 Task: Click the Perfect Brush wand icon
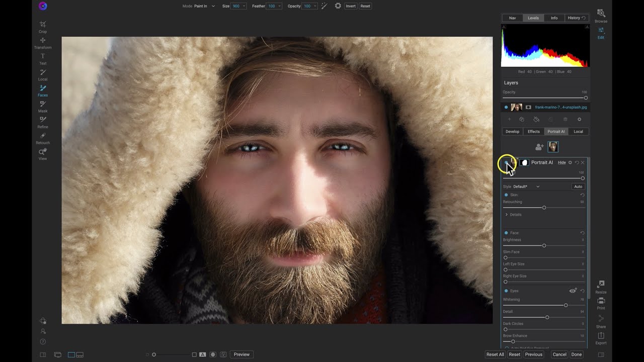(324, 6)
